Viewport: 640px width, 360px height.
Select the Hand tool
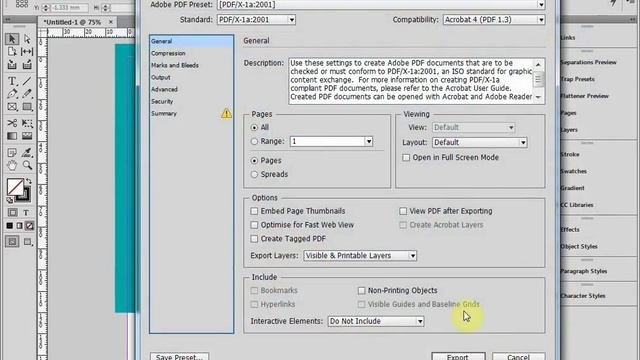[12, 165]
